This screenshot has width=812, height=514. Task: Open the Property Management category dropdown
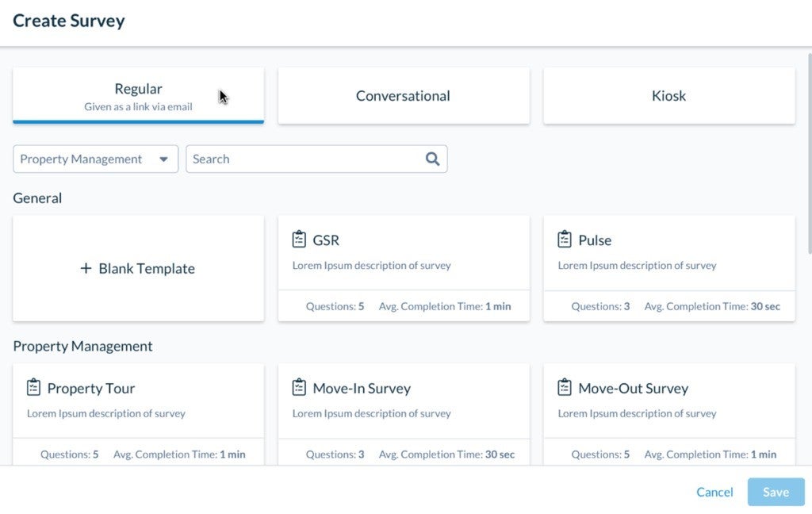[95, 159]
